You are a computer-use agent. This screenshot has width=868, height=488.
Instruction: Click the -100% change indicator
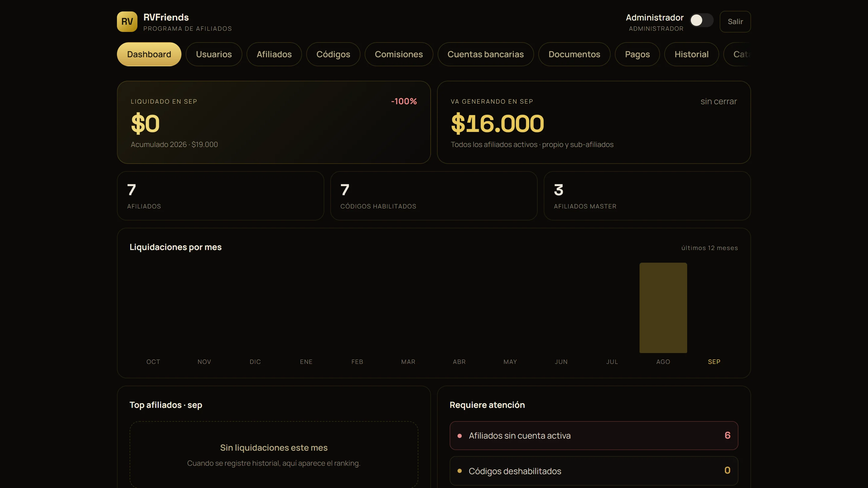[x=404, y=102]
